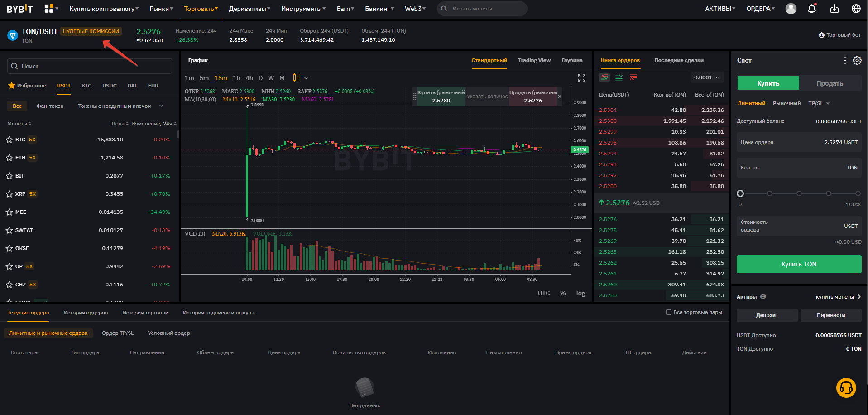Open the apps grid menu icon
The width and height of the screenshot is (868, 415).
tap(49, 9)
